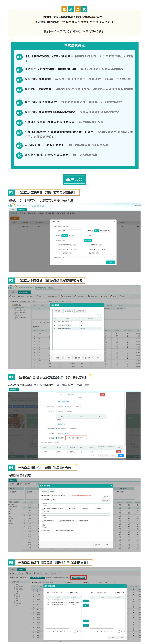Viewport: 145px width, 644px height.
Task: Collapse the 消费区域(67) tree root
Action: [11, 305]
